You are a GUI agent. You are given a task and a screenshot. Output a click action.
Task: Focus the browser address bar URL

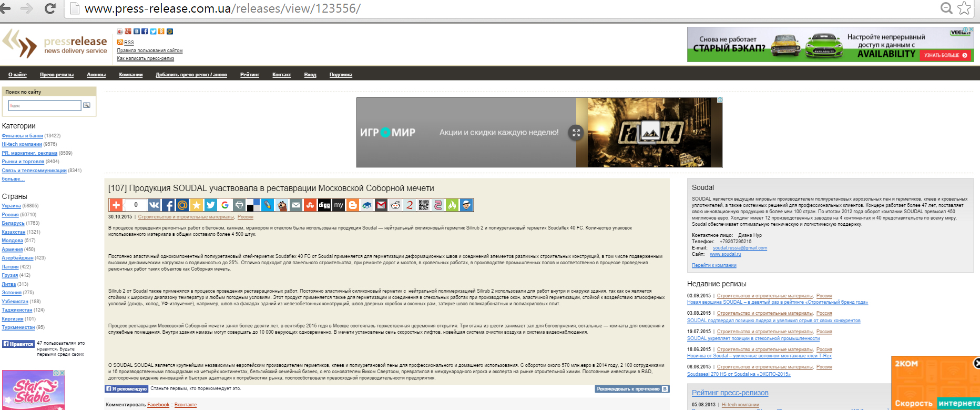[222, 8]
